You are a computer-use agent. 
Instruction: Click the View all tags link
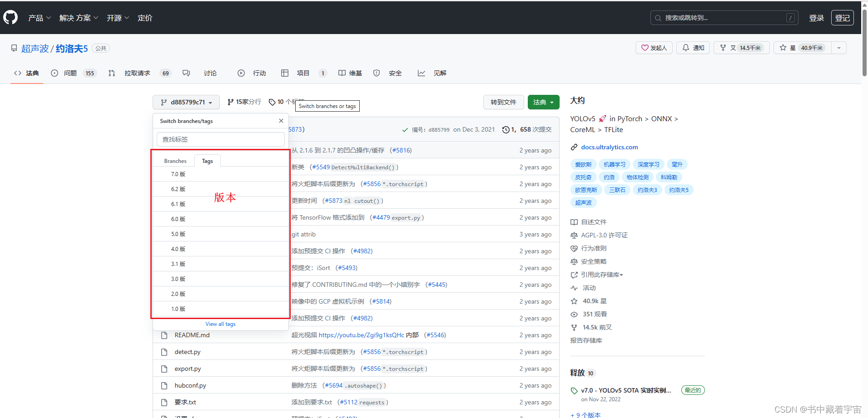point(221,324)
